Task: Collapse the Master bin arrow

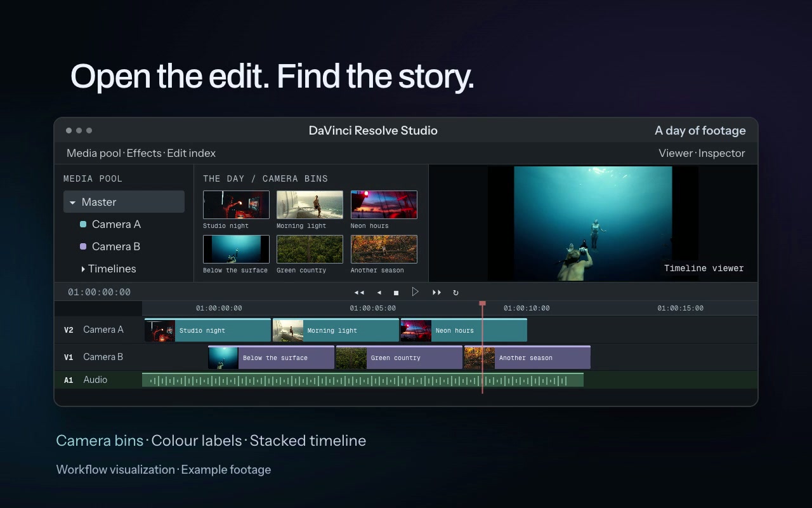Action: [x=72, y=203]
